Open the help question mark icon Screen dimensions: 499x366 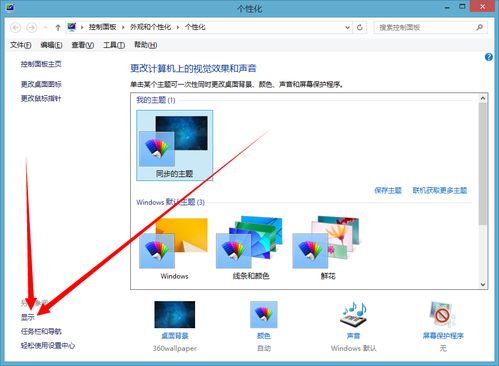[x=489, y=57]
